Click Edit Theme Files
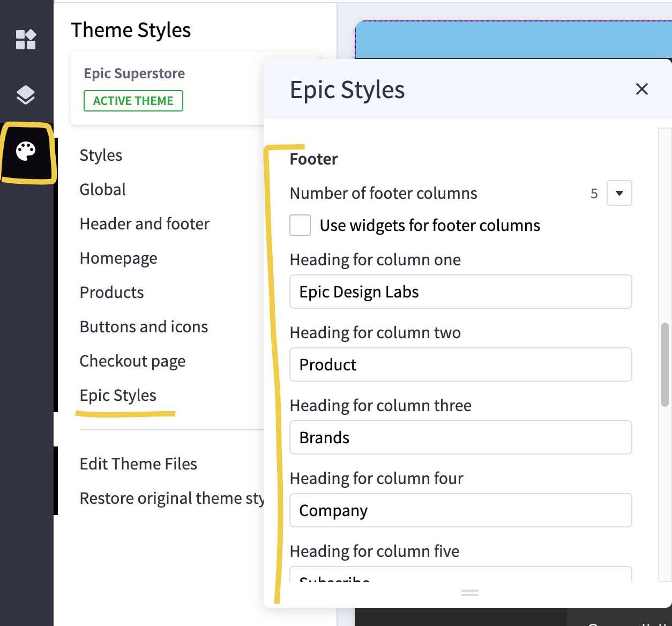 click(138, 464)
